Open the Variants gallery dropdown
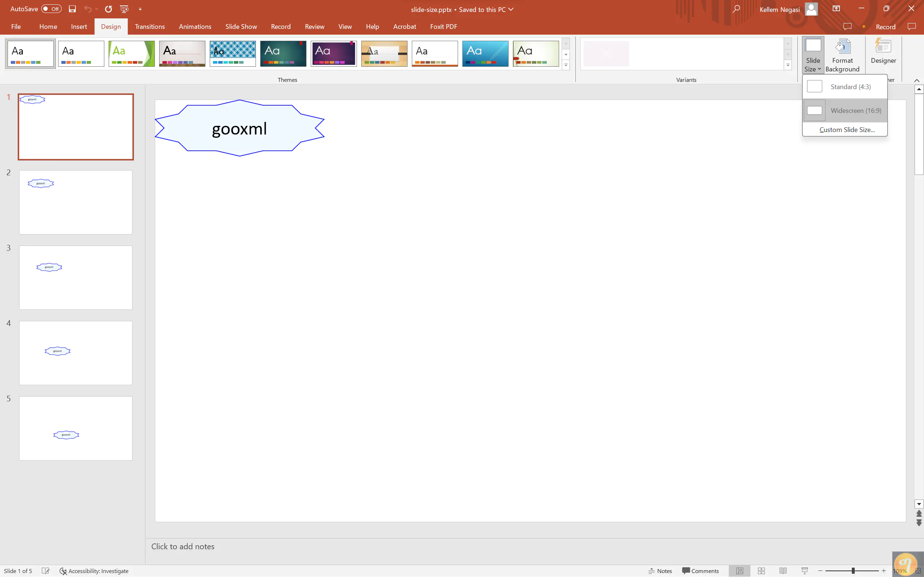Image resolution: width=924 pixels, height=577 pixels. (x=788, y=65)
